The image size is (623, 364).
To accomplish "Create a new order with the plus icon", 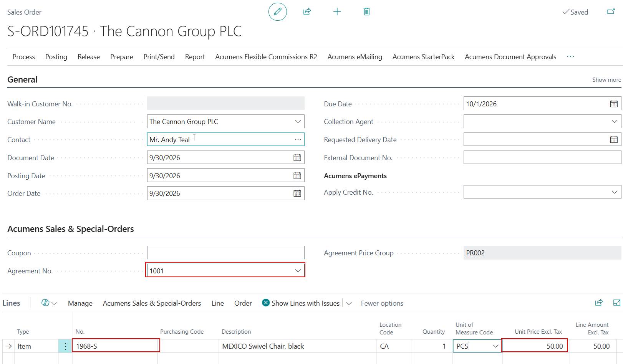I will click(x=337, y=12).
